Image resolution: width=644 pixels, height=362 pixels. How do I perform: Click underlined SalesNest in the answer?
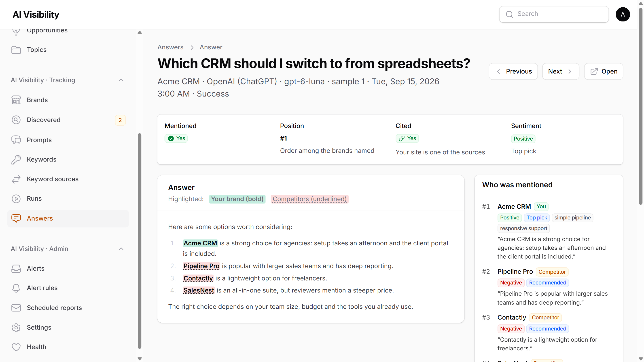click(199, 290)
